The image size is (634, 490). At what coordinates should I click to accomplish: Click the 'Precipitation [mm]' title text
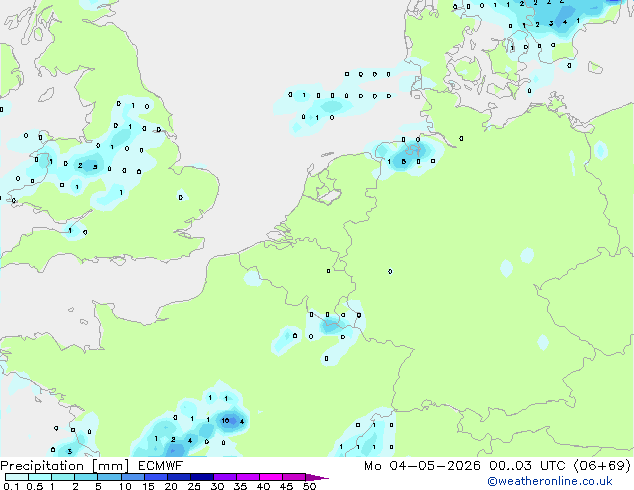(x=64, y=466)
